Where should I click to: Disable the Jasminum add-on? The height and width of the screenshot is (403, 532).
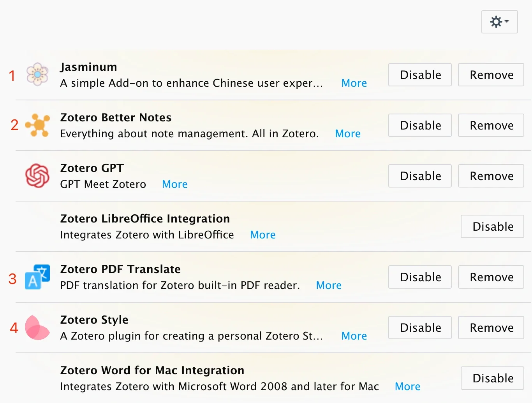(x=420, y=75)
